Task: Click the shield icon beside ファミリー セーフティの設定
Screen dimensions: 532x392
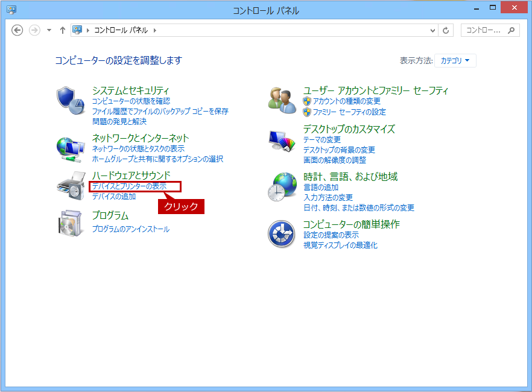Action: point(306,112)
